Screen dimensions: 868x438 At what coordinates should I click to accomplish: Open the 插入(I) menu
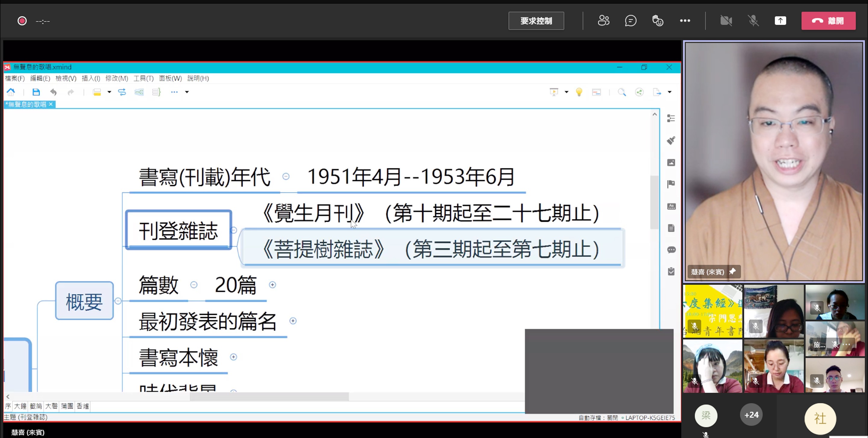[91, 78]
